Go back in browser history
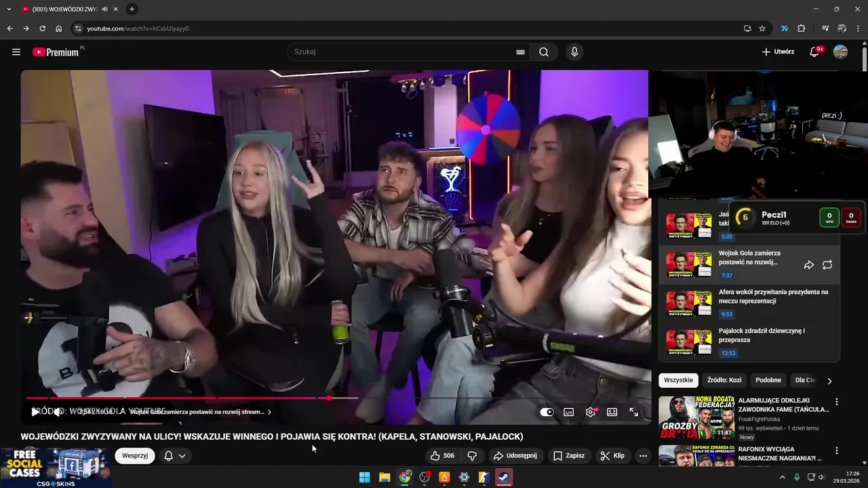The height and width of the screenshot is (488, 868). (x=9, y=28)
